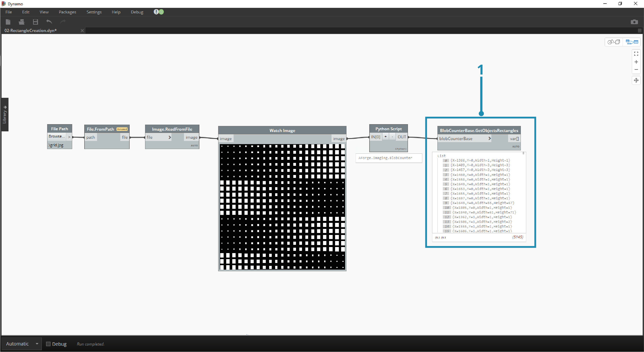The width and height of the screenshot is (644, 352).
Task: Click the zoom in icon on canvas
Action: pyautogui.click(x=636, y=62)
